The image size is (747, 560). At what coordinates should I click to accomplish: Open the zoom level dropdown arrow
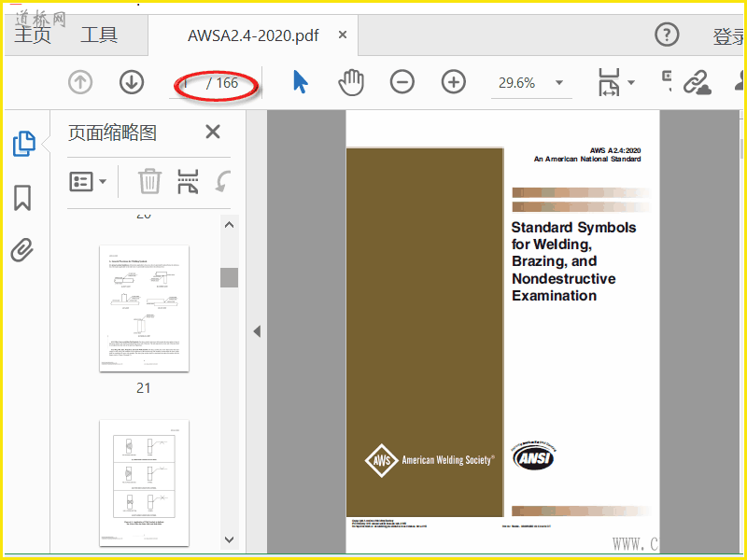tap(559, 83)
